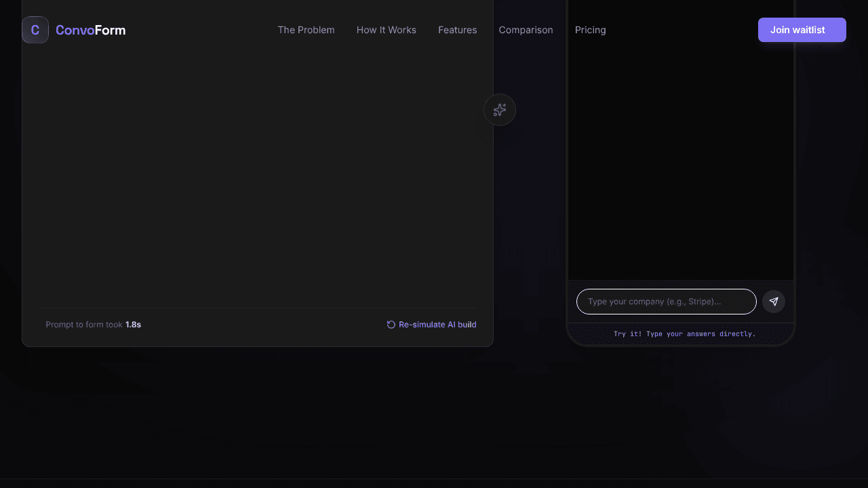Go to The Problem section

[x=306, y=30]
